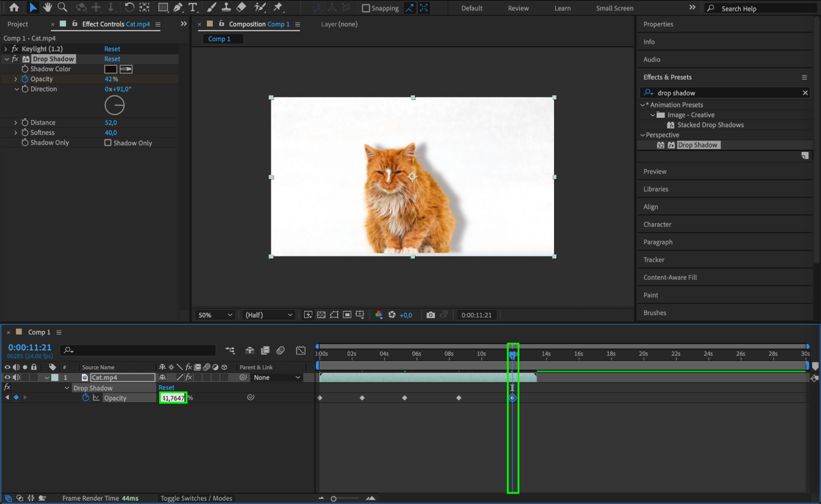Select the Pen tool
821x504 pixels.
click(x=178, y=7)
